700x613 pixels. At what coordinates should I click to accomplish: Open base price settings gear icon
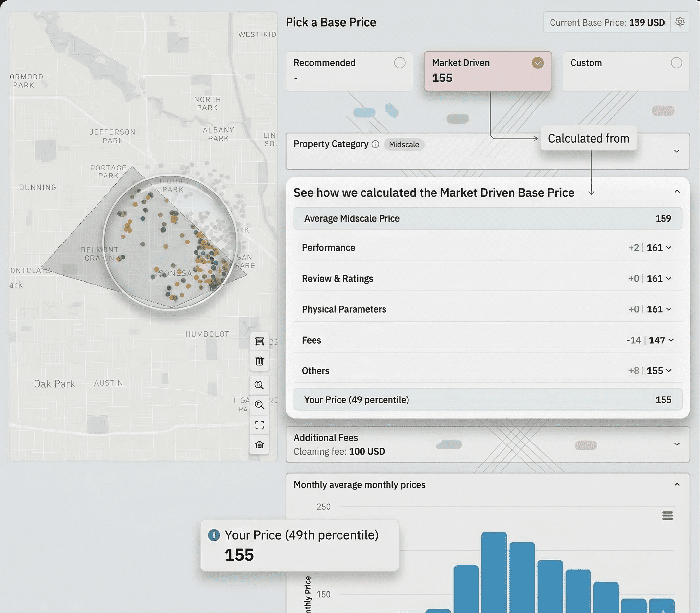(680, 22)
